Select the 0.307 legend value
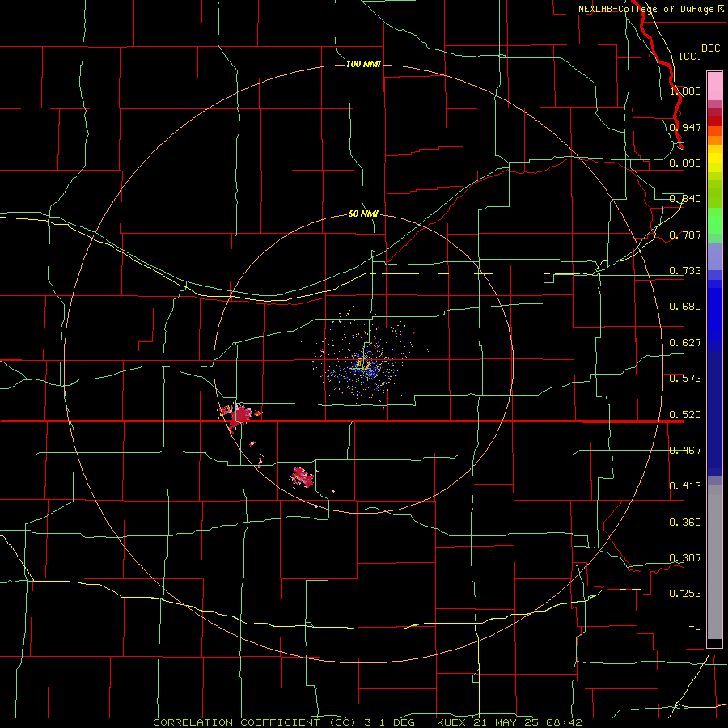728x728 pixels. [685, 558]
